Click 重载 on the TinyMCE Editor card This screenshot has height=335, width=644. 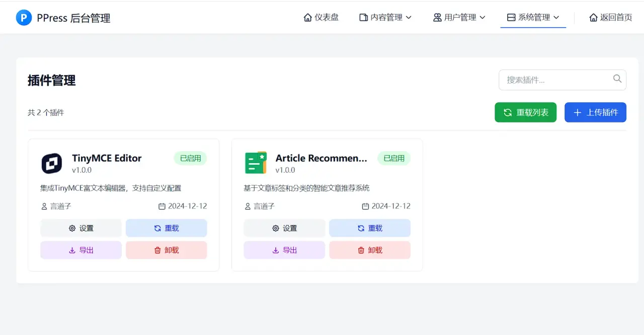click(167, 228)
